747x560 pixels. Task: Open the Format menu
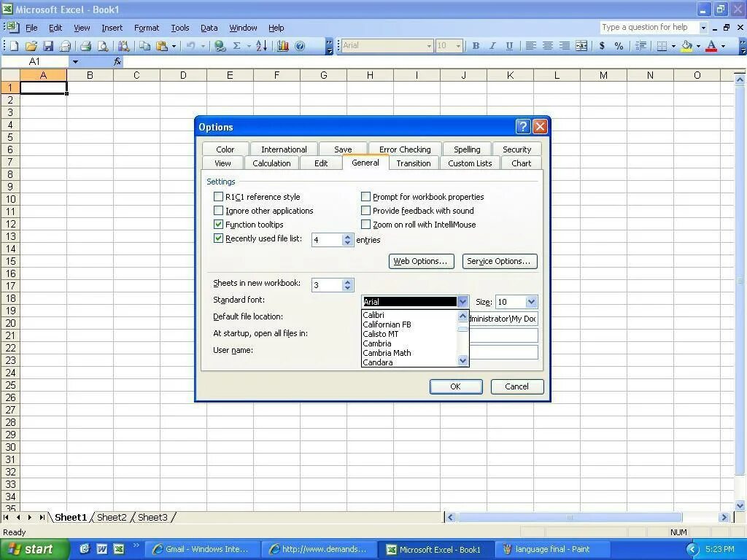click(146, 28)
